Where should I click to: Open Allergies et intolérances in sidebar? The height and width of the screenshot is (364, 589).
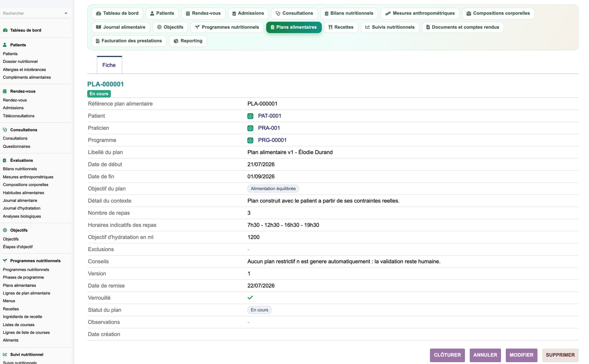(x=25, y=70)
